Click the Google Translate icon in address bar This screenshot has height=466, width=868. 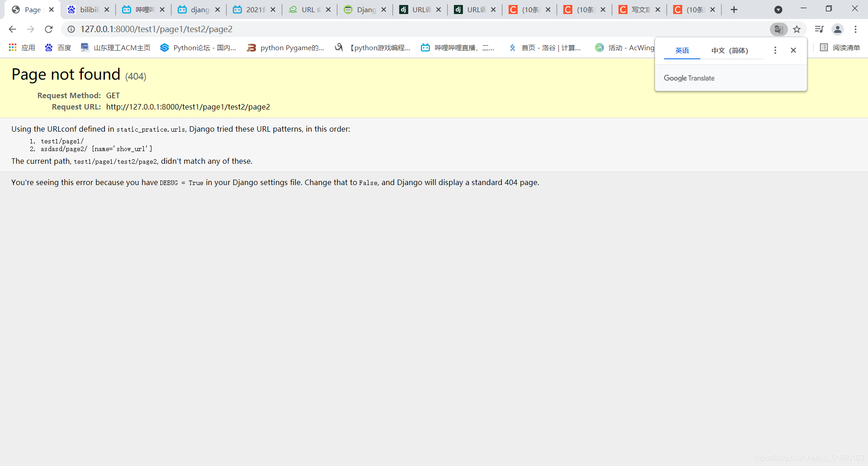coord(778,29)
